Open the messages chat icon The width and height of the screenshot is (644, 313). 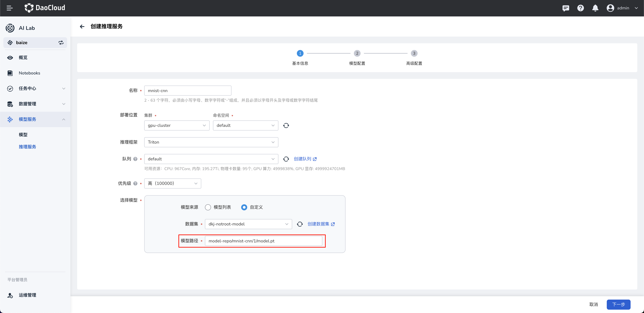[566, 8]
